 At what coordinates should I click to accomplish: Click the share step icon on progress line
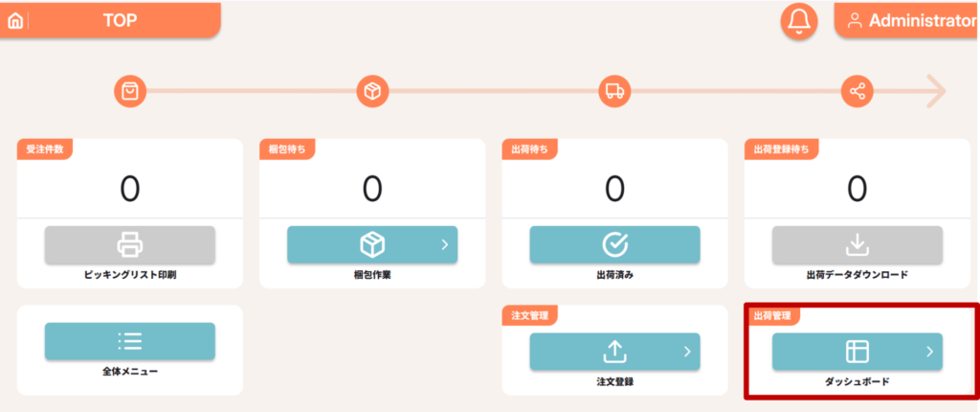click(857, 92)
